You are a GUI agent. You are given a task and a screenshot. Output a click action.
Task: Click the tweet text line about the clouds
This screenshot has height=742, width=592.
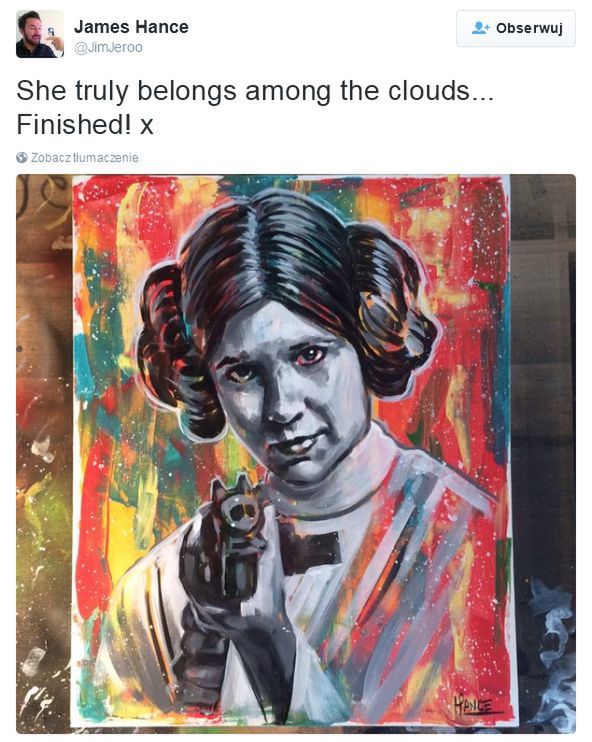click(x=255, y=91)
